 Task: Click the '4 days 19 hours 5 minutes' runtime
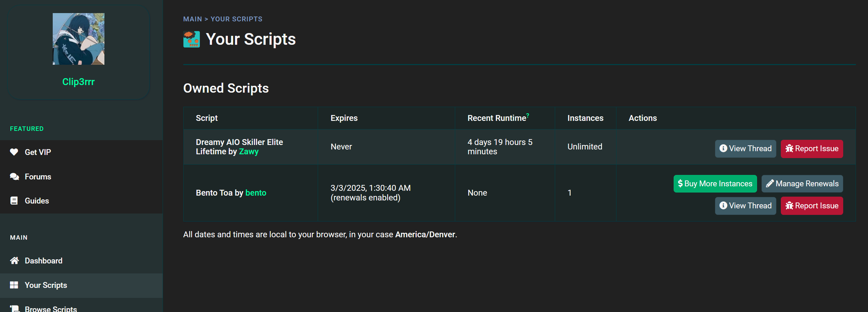tap(500, 147)
